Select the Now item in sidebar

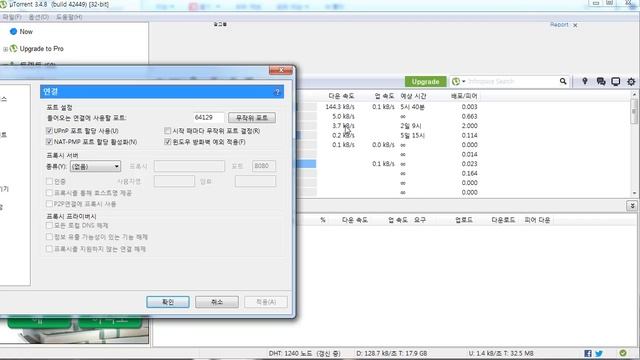[26, 31]
